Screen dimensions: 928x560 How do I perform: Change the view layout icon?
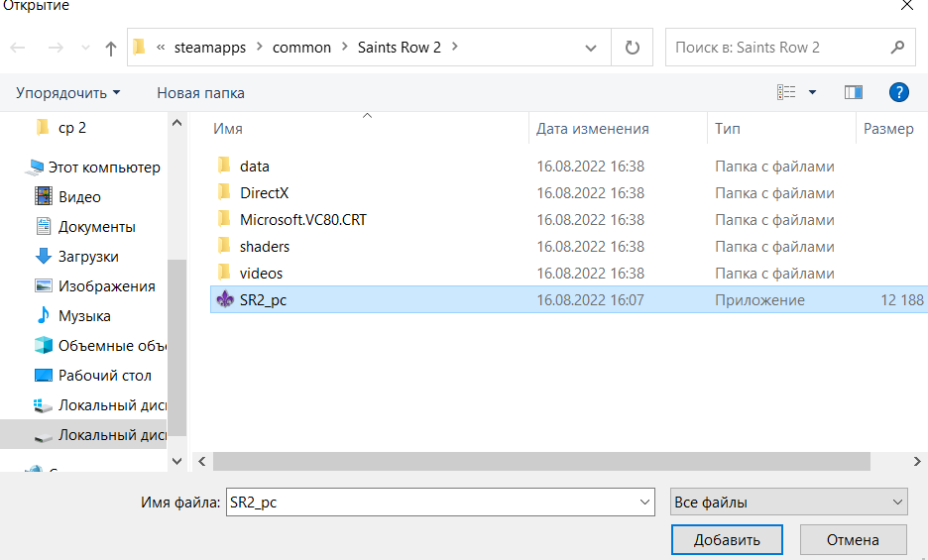pyautogui.click(x=786, y=92)
